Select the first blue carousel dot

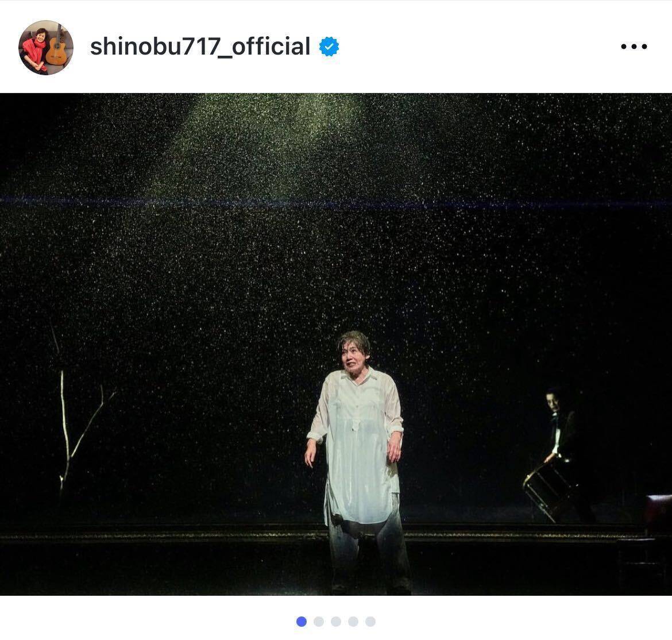point(302,621)
